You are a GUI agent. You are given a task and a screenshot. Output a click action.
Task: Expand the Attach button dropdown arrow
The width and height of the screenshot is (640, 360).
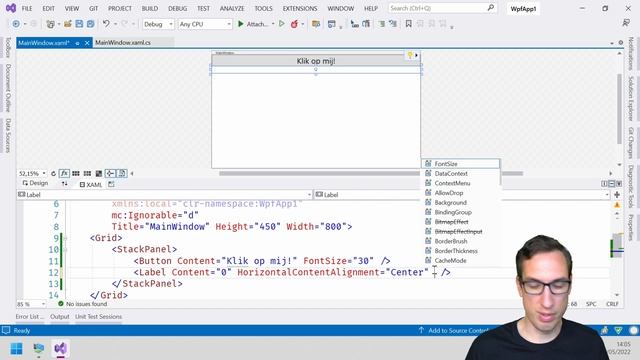click(273, 24)
